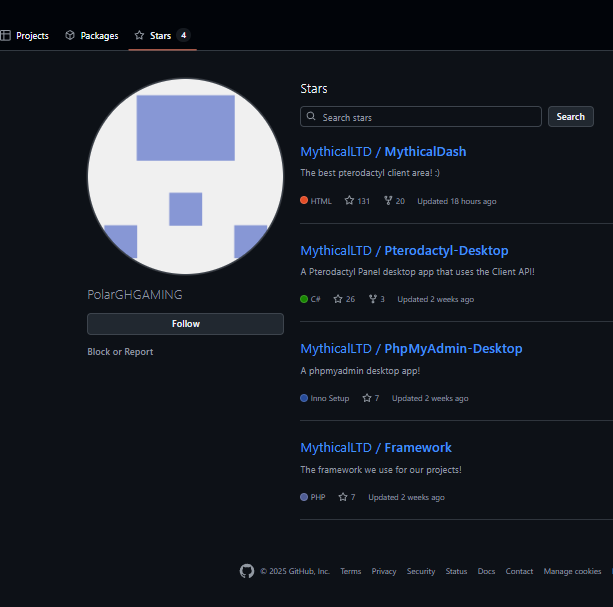Viewport: 613px width, 607px height.
Task: Open MythicalLTD / PhpMyAdmin-Desktop repository
Action: 411,349
